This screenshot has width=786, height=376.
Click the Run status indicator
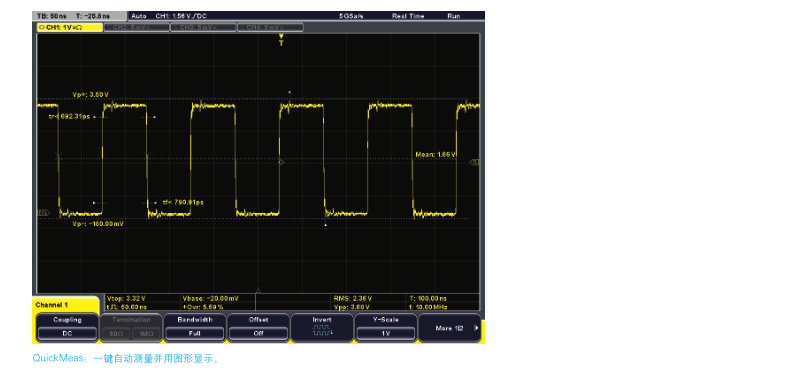pyautogui.click(x=454, y=16)
